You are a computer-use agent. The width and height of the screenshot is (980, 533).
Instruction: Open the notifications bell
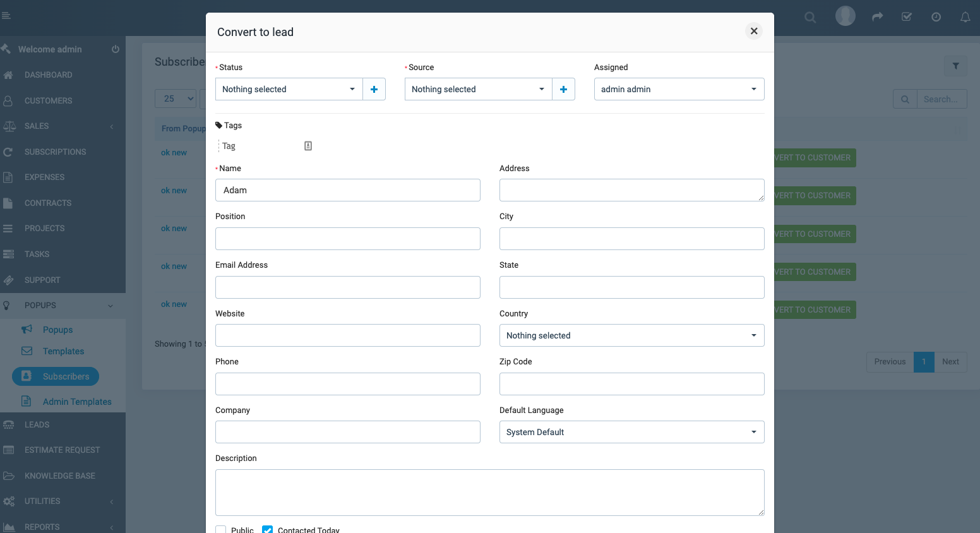tap(965, 17)
